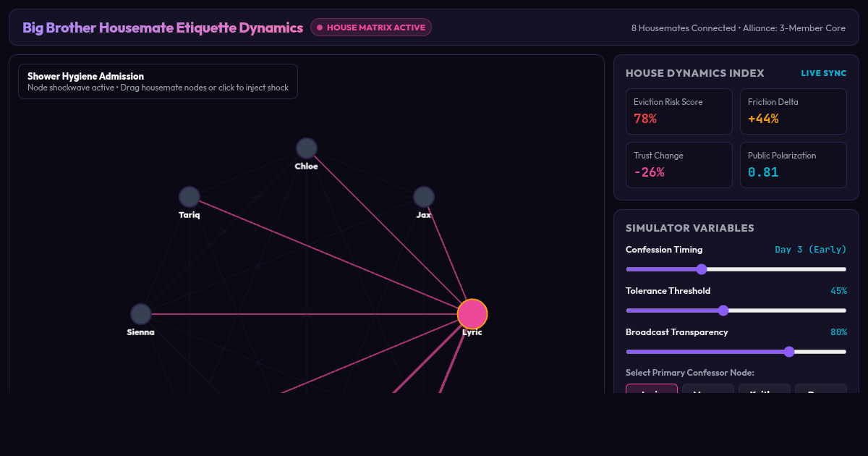Click the HOUSE MATRIX ACTIVE badge
Viewport: 868px width, 456px height.
[x=371, y=28]
